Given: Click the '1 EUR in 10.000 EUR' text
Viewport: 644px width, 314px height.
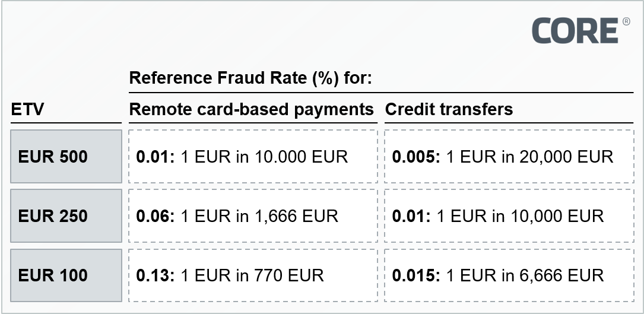Looking at the screenshot, I should [263, 157].
